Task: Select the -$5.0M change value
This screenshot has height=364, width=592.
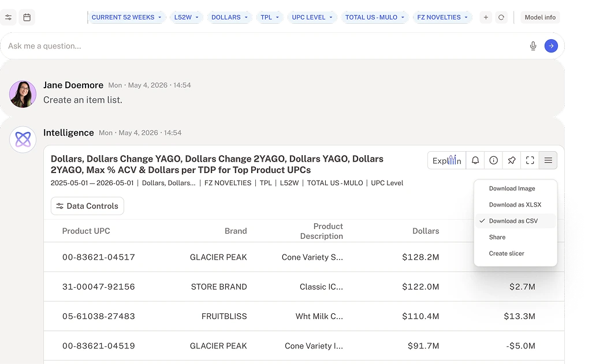Action: pos(520,346)
